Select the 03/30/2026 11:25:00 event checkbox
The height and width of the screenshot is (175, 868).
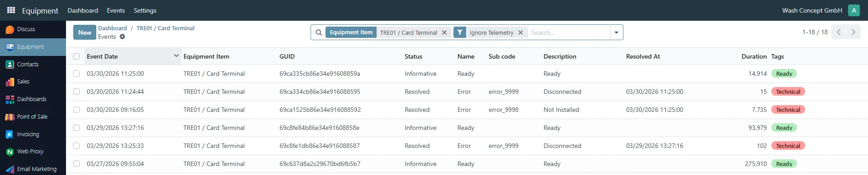coord(76,74)
